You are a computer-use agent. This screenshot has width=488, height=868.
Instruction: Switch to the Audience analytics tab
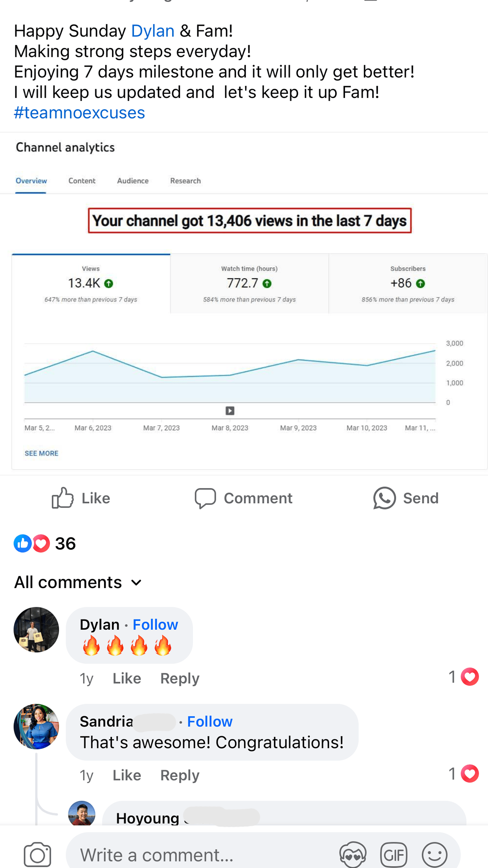pos(133,181)
